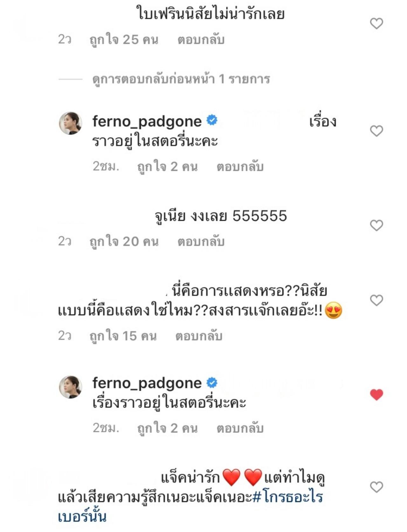This screenshot has height=532, width=407.
Task: Like ferno_padgone's first reply with heart
Action: point(376,131)
